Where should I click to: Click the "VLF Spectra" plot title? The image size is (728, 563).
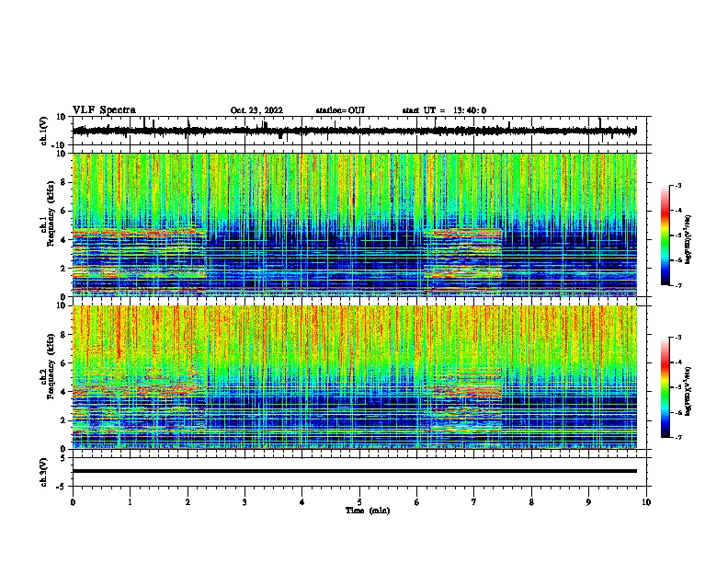point(104,110)
